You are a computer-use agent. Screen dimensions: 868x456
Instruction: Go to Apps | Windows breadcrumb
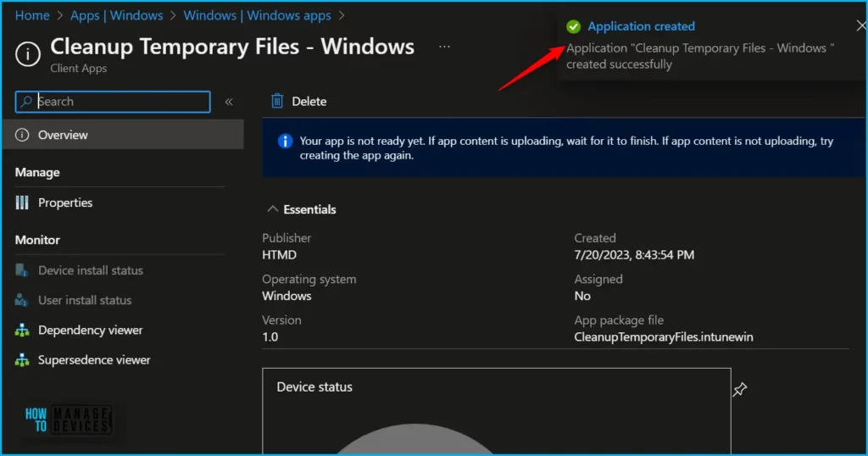tap(116, 15)
